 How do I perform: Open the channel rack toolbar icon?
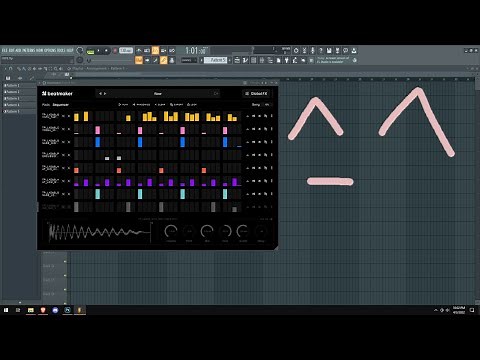tap(254, 60)
